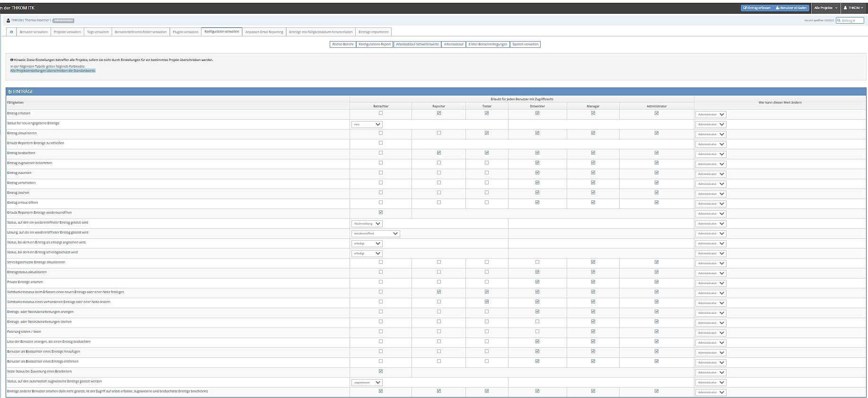Screen dimensions: 868x398
Task: Open resolution dropdown showing 'wiedereröffnet'
Action: [x=376, y=234]
